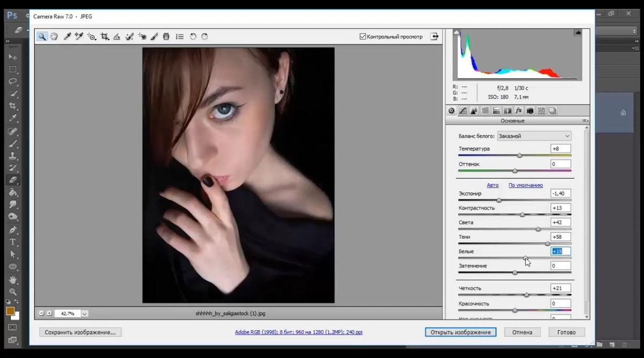Image resolution: width=644 pixels, height=358 pixels.
Task: Open the Camera Calibration tab
Action: pos(530,111)
